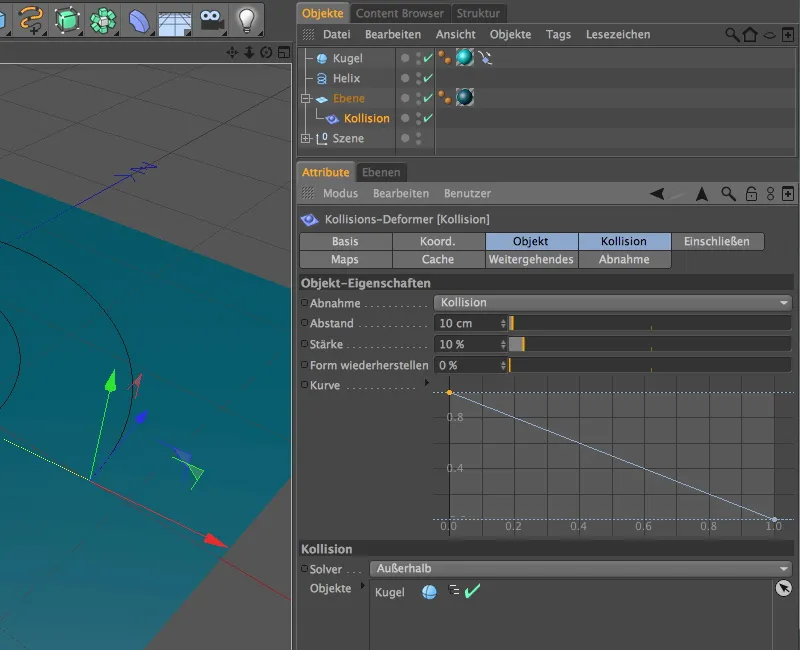Toggle the Attribute Manager lock icon
The image size is (800, 650).
pos(751,194)
